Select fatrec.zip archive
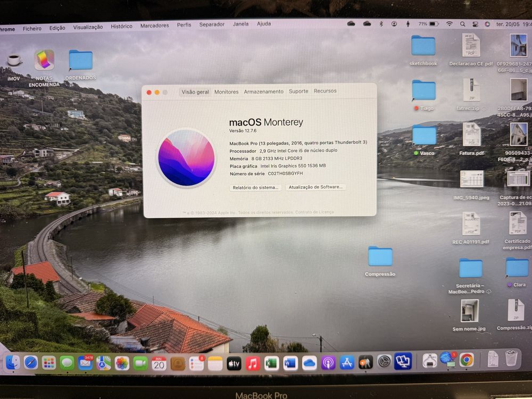Screen dimensions: 532x399 point(471,95)
